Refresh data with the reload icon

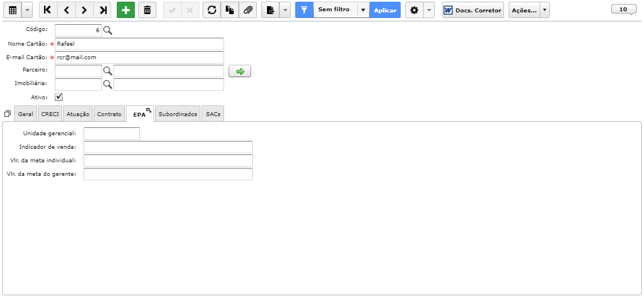[x=212, y=10]
